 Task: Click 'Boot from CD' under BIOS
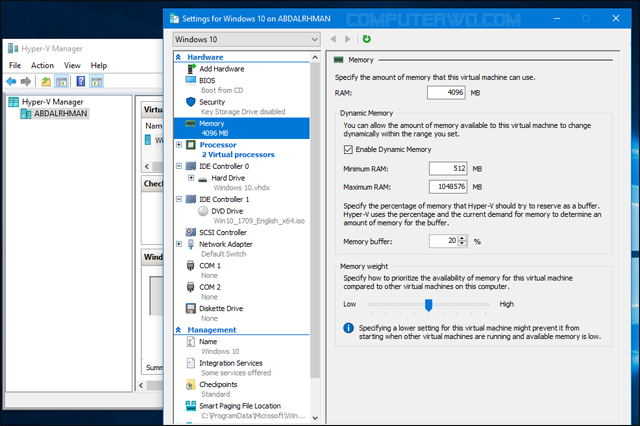tap(222, 90)
